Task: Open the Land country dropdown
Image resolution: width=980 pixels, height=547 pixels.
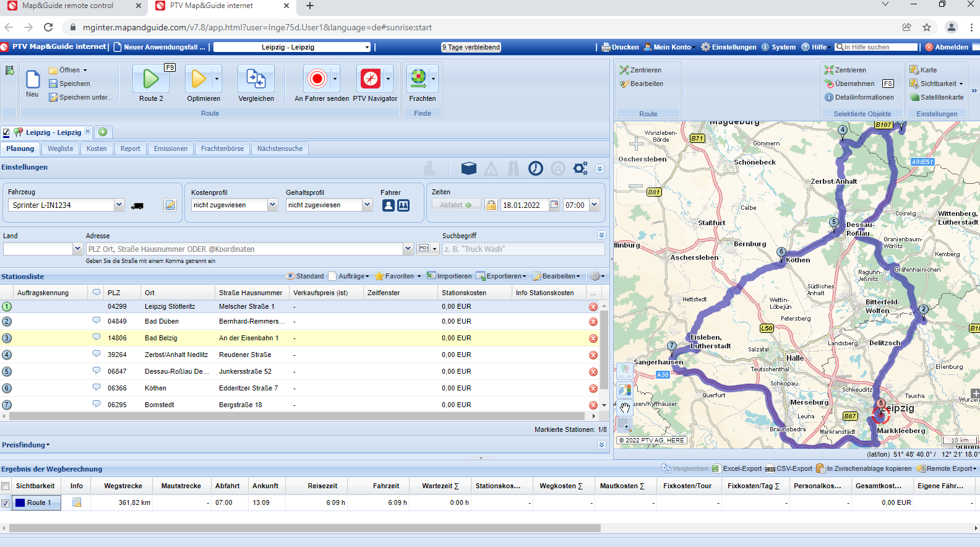Action: pos(77,249)
